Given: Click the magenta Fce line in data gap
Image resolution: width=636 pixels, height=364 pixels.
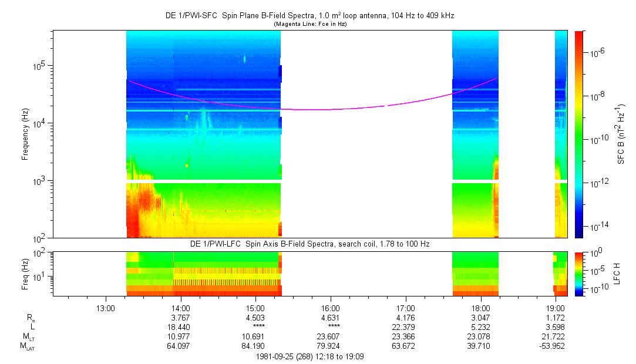Looking at the screenshot, I should 352,108.
